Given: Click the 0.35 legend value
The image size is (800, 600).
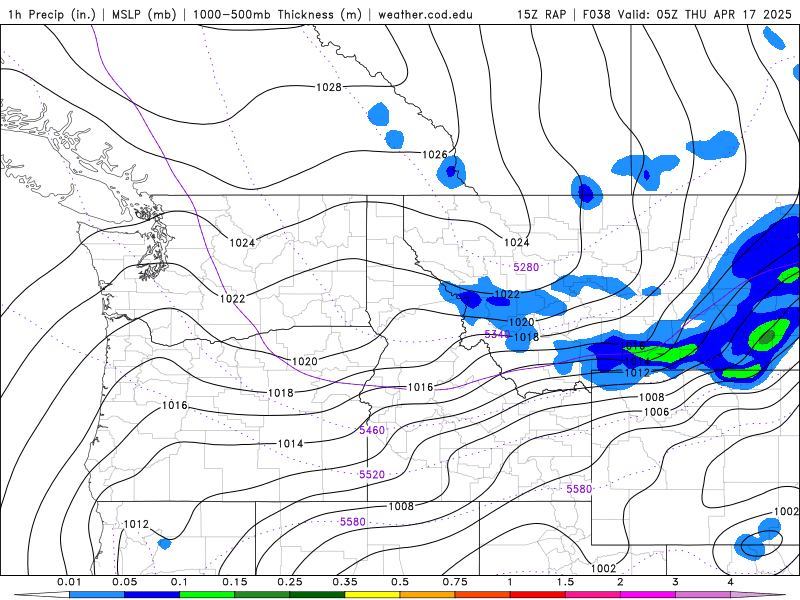Looking at the screenshot, I should (345, 582).
